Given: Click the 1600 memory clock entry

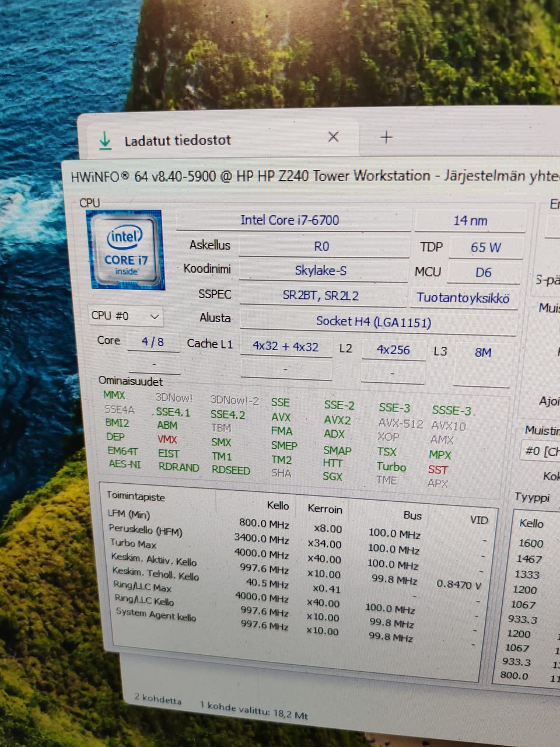Looking at the screenshot, I should tap(530, 543).
